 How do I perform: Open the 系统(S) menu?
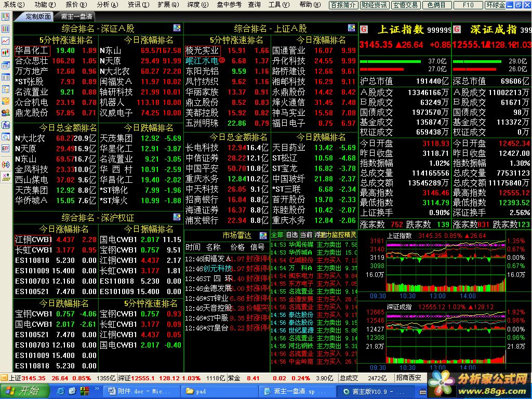pos(14,4)
